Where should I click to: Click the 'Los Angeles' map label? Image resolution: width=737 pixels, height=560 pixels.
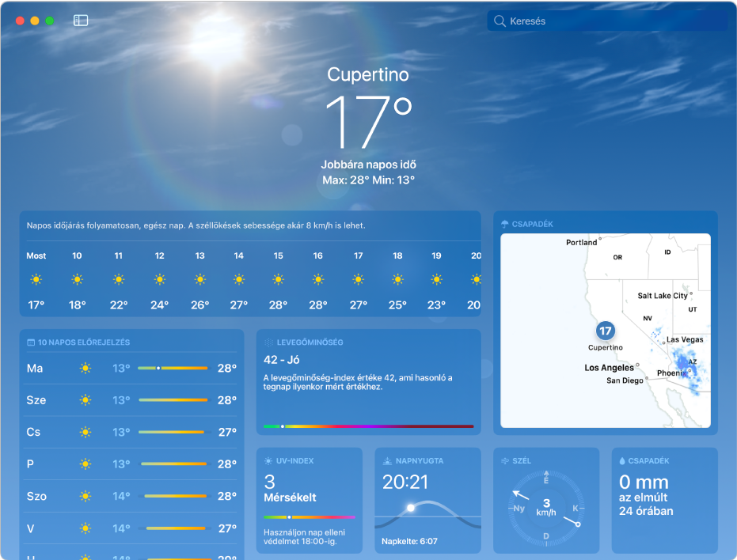(x=610, y=367)
